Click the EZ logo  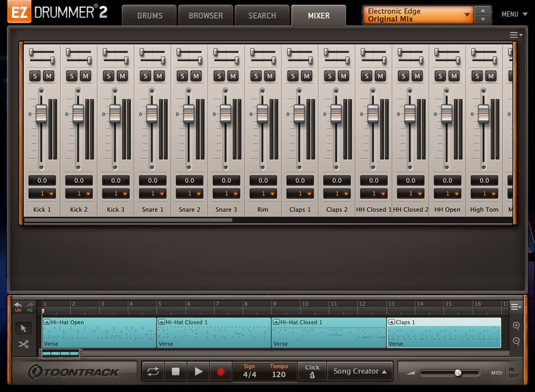[19, 11]
